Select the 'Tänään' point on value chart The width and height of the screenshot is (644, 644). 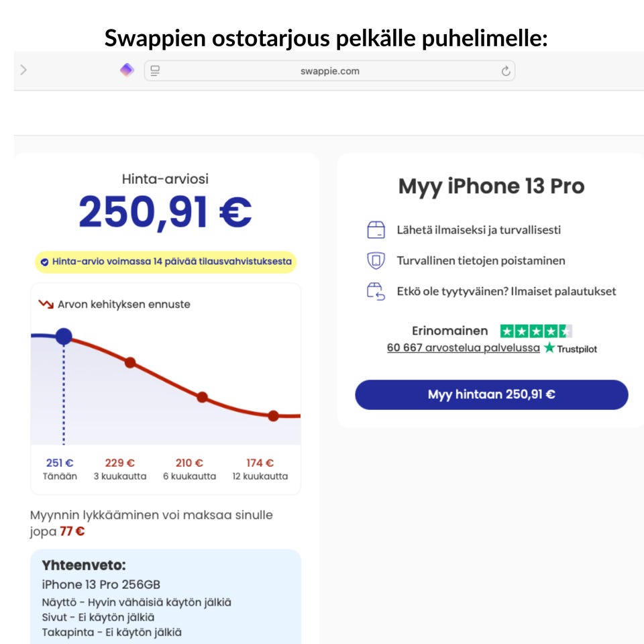point(64,336)
